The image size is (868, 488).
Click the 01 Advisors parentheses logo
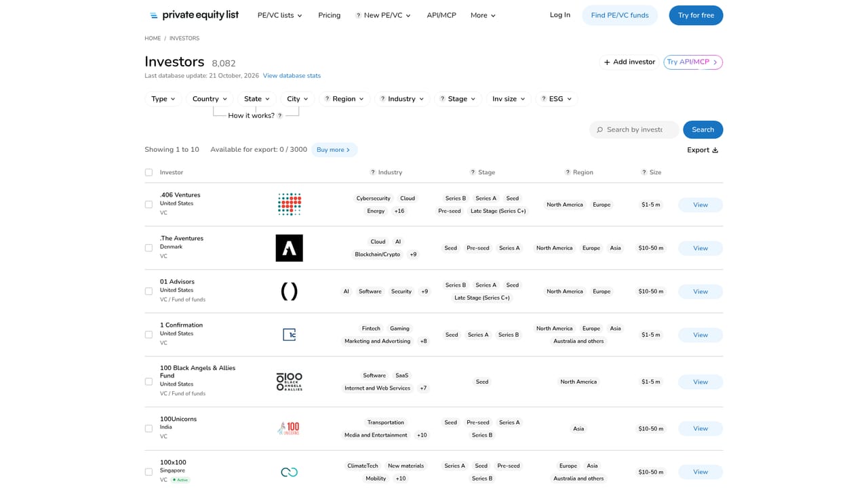pos(289,291)
